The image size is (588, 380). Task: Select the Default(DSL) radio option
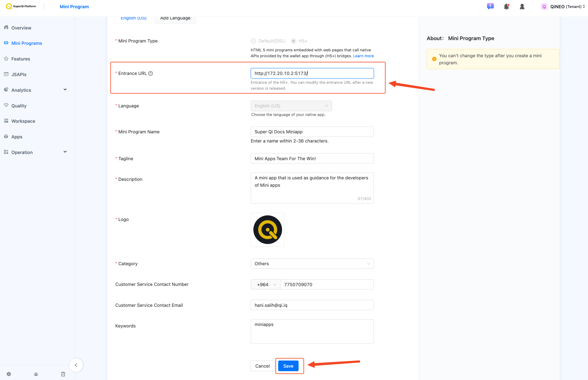coord(253,41)
